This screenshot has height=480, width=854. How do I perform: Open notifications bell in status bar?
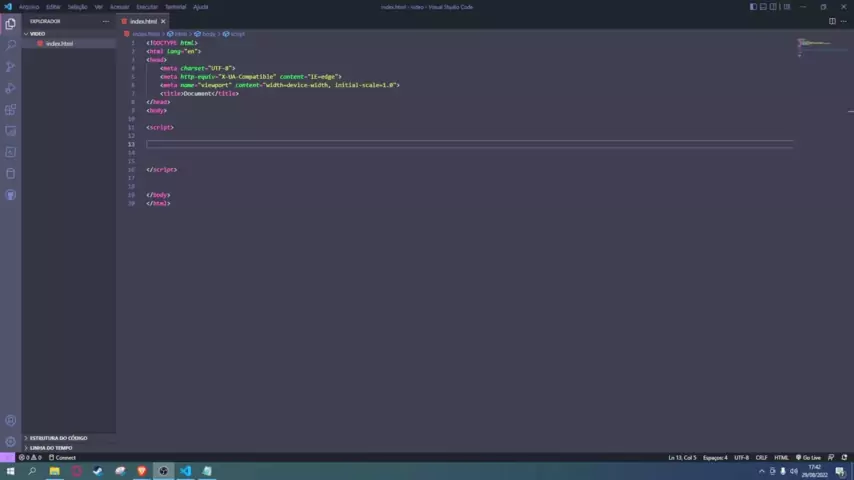click(844, 458)
